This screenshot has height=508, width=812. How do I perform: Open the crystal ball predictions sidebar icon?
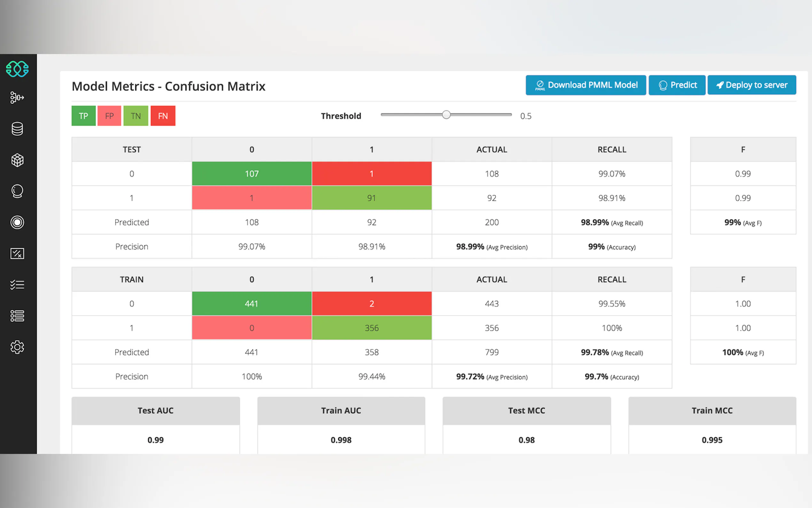point(17,191)
